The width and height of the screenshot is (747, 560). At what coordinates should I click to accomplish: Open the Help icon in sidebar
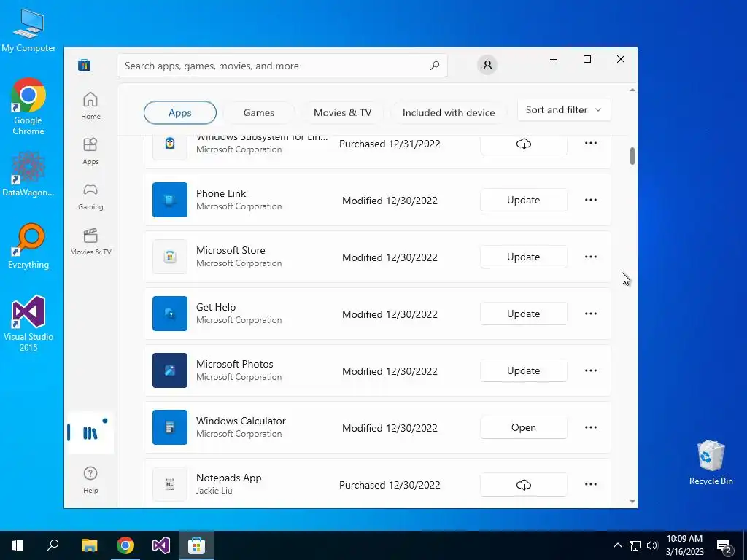tap(90, 480)
